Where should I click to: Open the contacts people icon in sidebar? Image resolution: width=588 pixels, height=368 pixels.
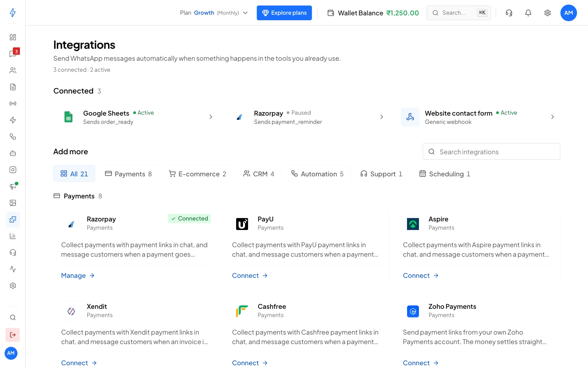point(13,71)
